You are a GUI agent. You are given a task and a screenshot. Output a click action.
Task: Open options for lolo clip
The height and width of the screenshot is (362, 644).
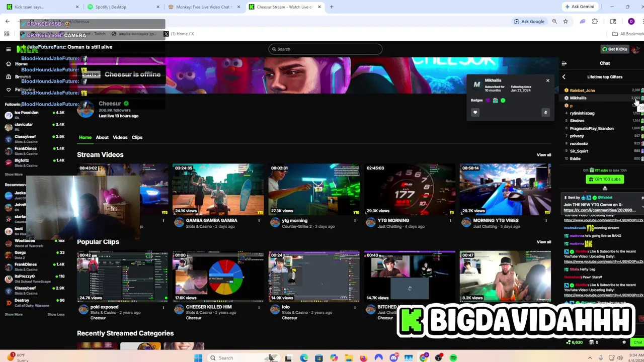[x=355, y=307]
